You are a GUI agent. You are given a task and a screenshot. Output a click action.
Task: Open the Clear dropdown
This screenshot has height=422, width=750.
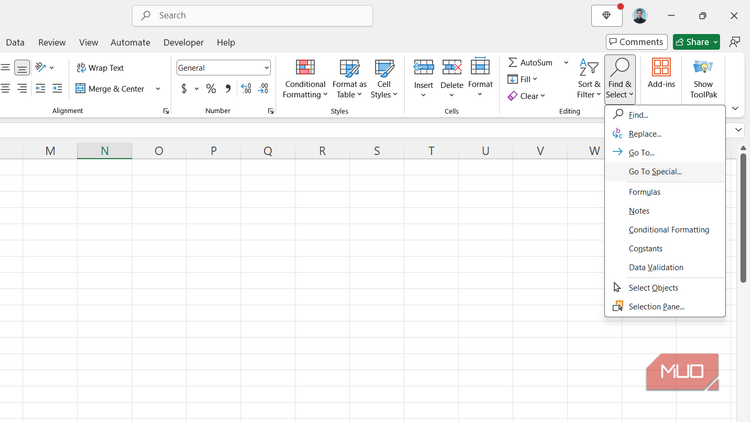pyautogui.click(x=526, y=96)
